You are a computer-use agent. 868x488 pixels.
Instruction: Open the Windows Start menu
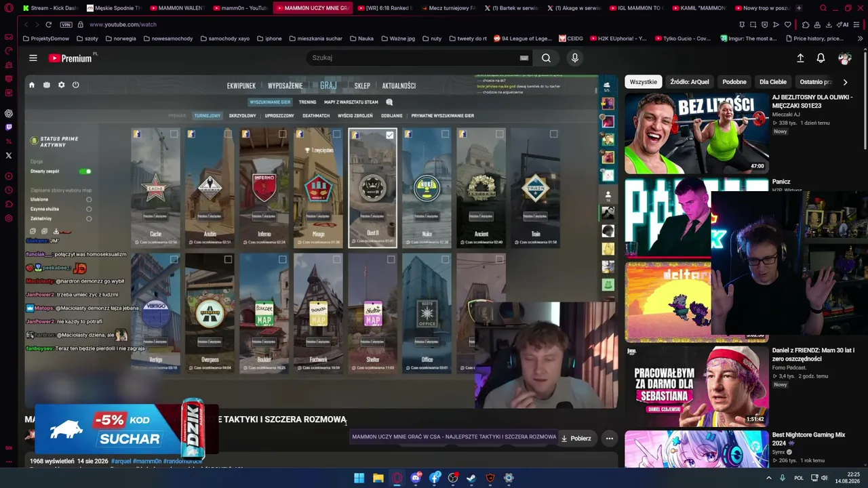359,478
